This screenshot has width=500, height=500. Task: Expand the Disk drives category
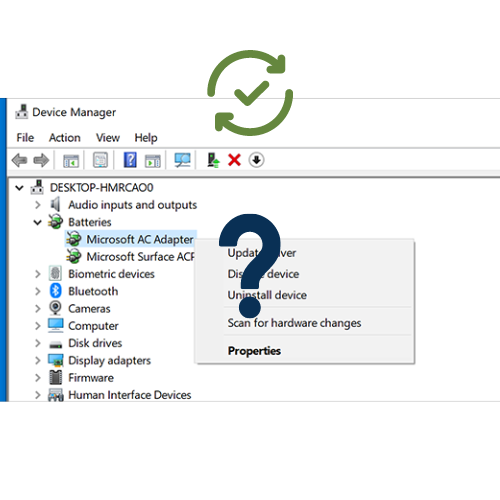[38, 343]
